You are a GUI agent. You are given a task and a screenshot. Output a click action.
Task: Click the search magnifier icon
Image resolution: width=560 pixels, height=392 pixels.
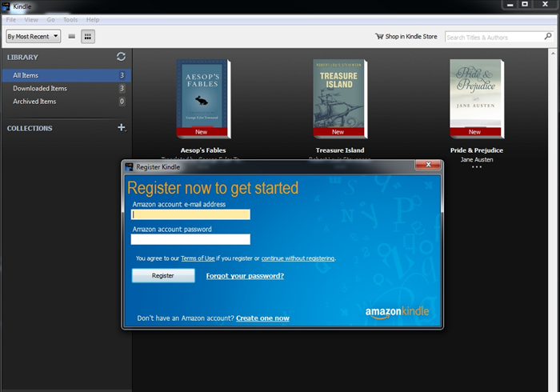tap(548, 37)
